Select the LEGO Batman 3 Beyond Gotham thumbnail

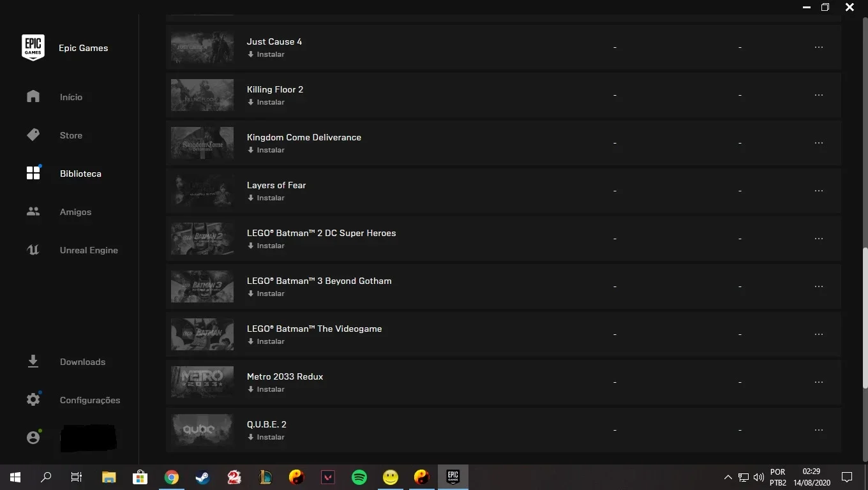[x=202, y=286]
